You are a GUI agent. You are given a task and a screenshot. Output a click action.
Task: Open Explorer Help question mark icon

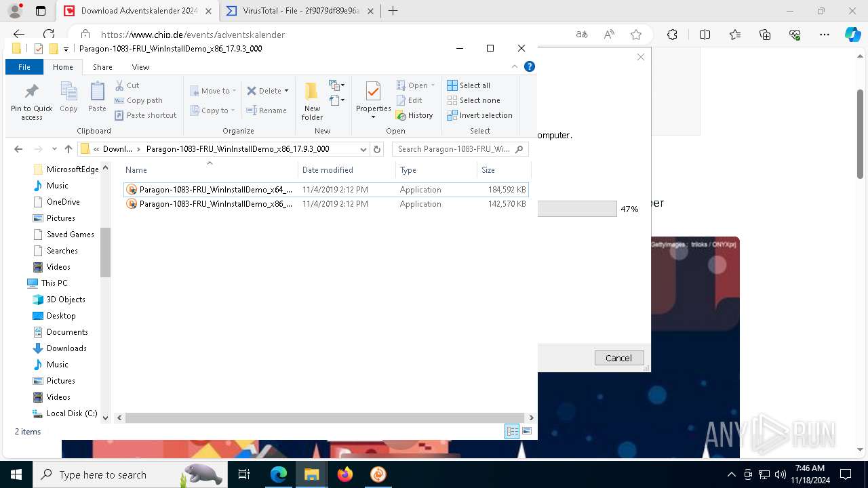click(530, 66)
